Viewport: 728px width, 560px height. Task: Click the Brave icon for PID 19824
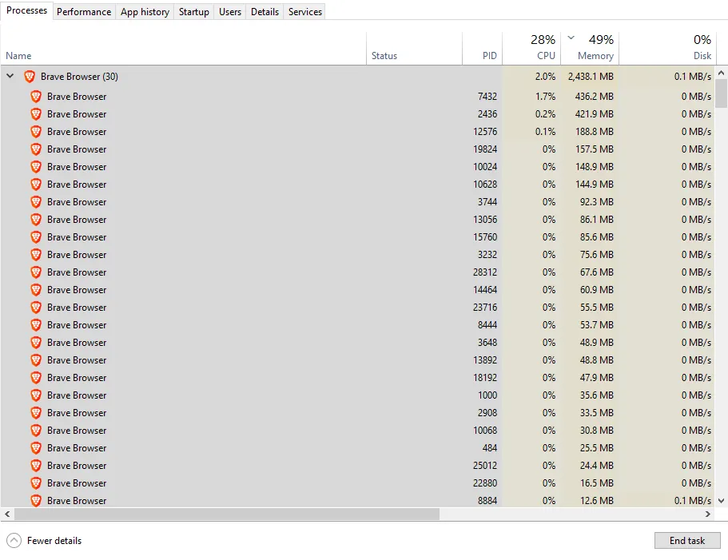(x=36, y=149)
